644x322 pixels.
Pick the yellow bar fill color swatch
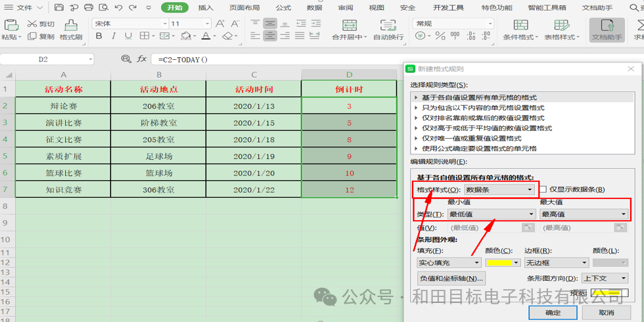(x=499, y=262)
